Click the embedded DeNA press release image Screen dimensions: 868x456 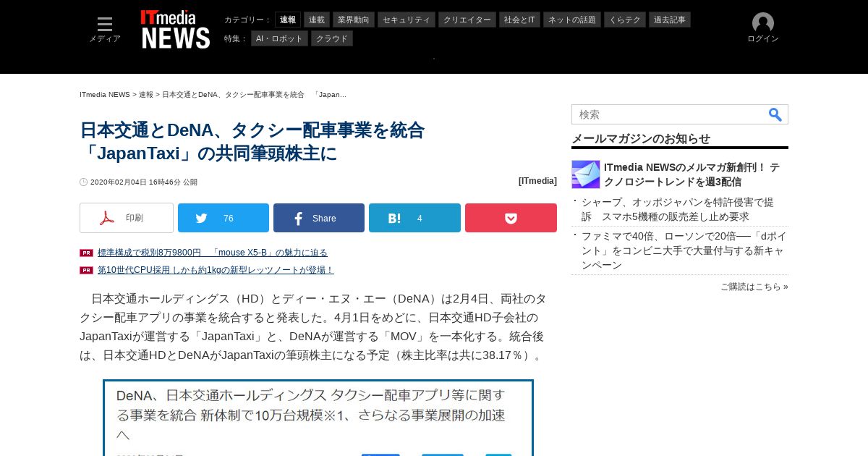point(318,418)
